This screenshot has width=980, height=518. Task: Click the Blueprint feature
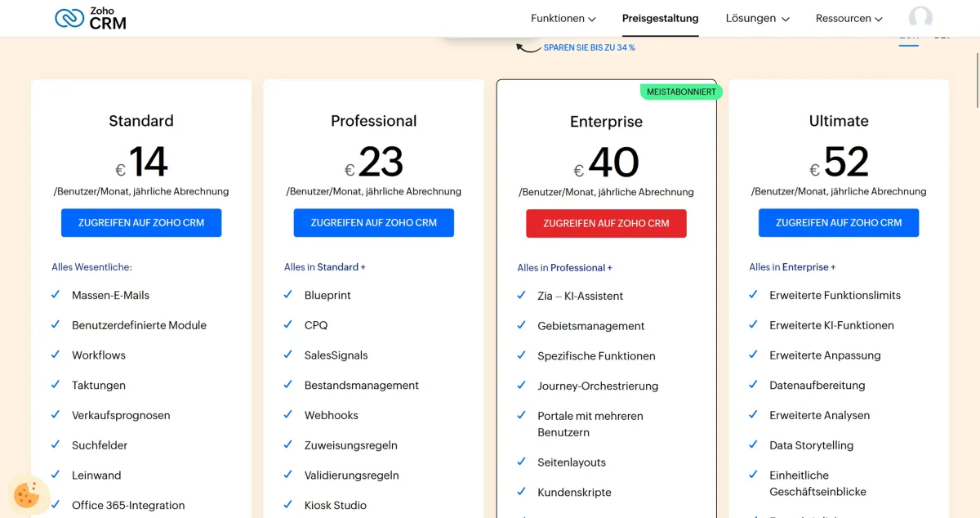tap(327, 295)
